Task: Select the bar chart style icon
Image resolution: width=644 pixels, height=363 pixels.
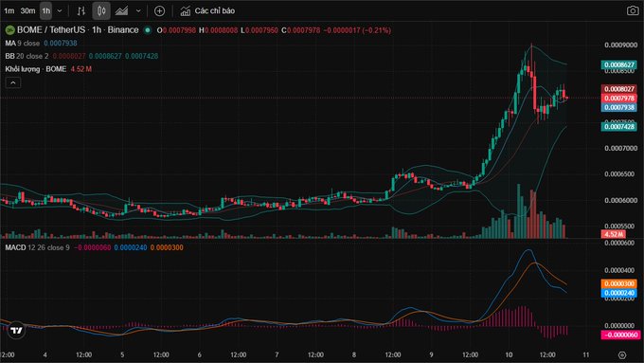Action: tap(80, 11)
